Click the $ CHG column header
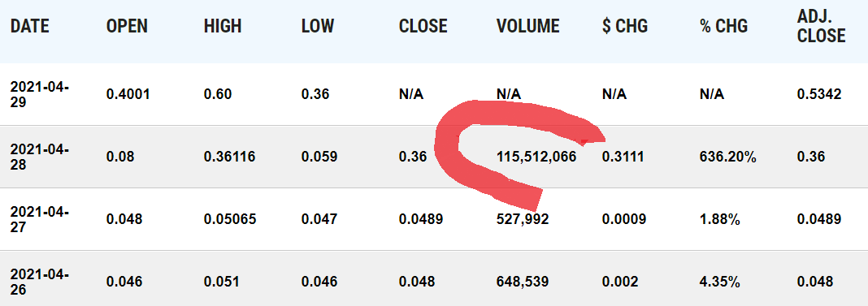868x306 pixels. click(x=625, y=26)
